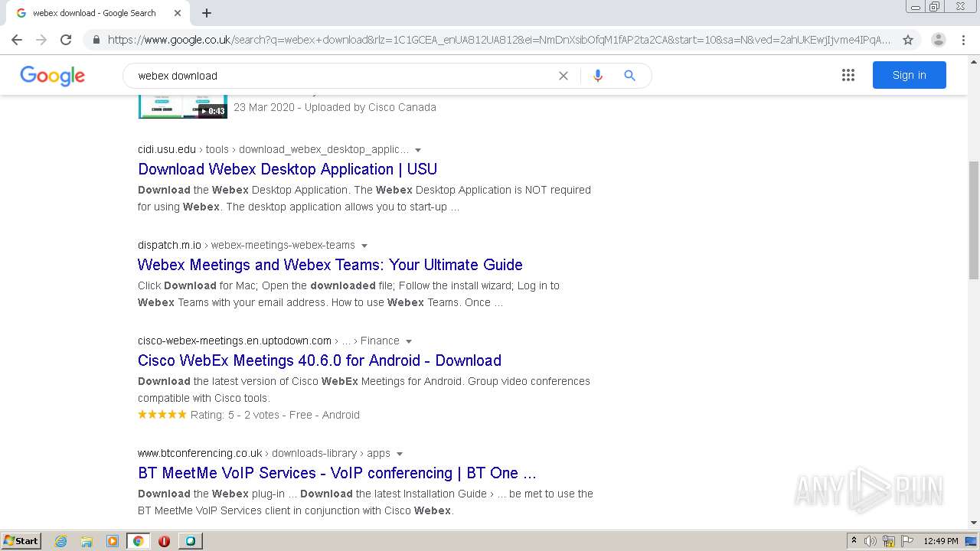Image resolution: width=980 pixels, height=551 pixels.
Task: Open Cisco WebEx Meetings 40.6.0 for Android
Action: coord(319,360)
